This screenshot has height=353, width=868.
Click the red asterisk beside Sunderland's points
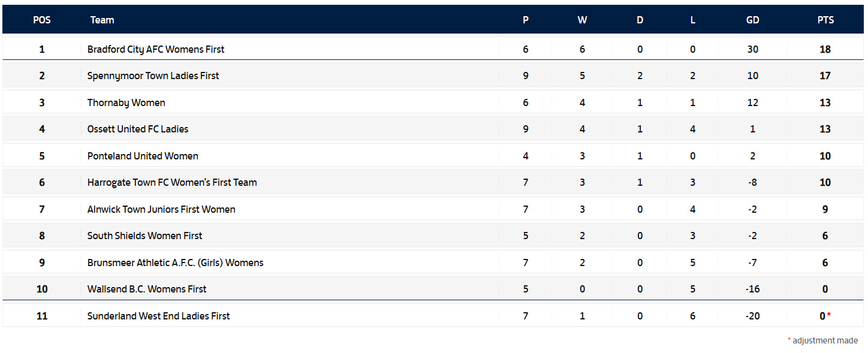(x=829, y=315)
